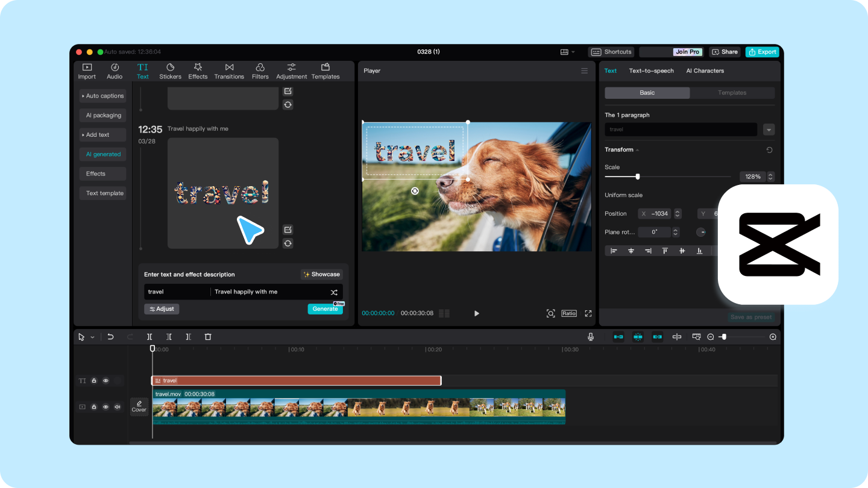The image size is (868, 488).
Task: Open the Effects tab in the top toolbar
Action: coord(198,71)
